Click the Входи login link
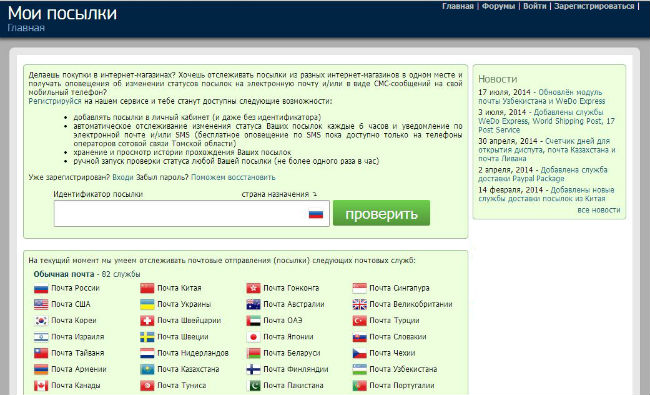Viewport: 650px width, 395px height. (123, 177)
